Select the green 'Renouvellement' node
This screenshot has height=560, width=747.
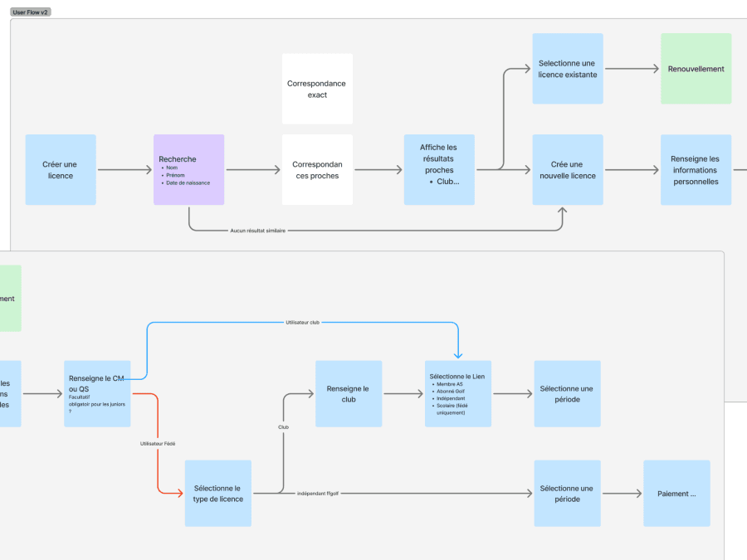tap(696, 68)
